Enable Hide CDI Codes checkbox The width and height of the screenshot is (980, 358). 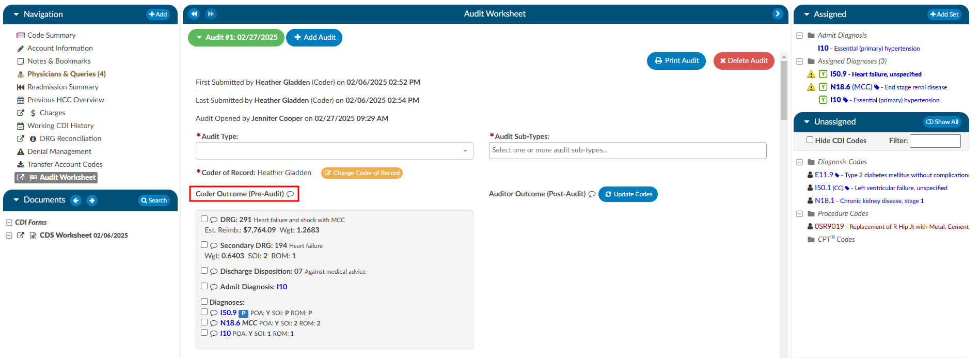point(810,140)
